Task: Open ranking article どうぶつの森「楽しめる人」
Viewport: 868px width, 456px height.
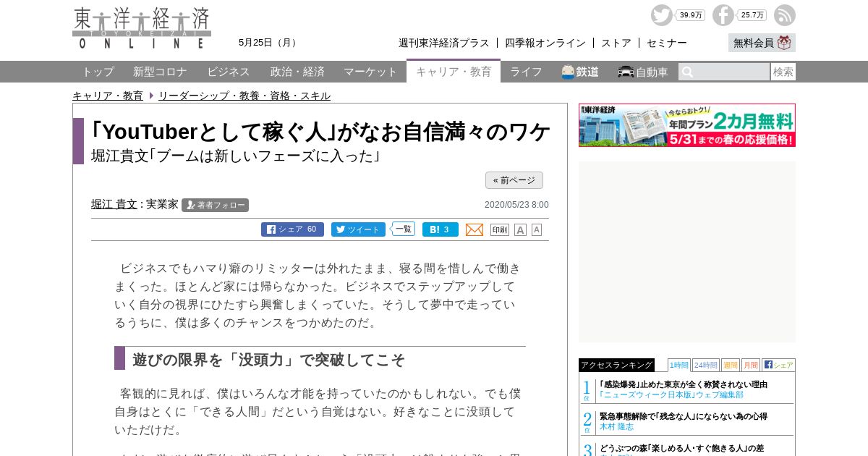Action: tap(681, 448)
